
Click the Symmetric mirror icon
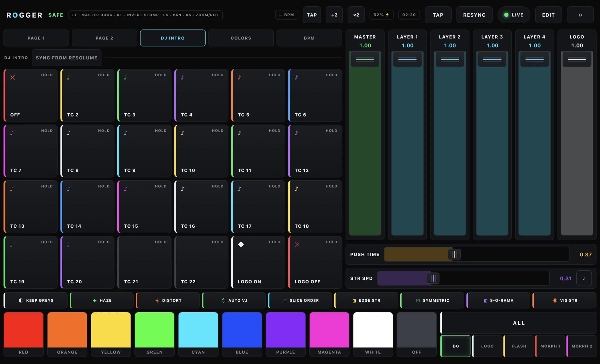coord(418,300)
